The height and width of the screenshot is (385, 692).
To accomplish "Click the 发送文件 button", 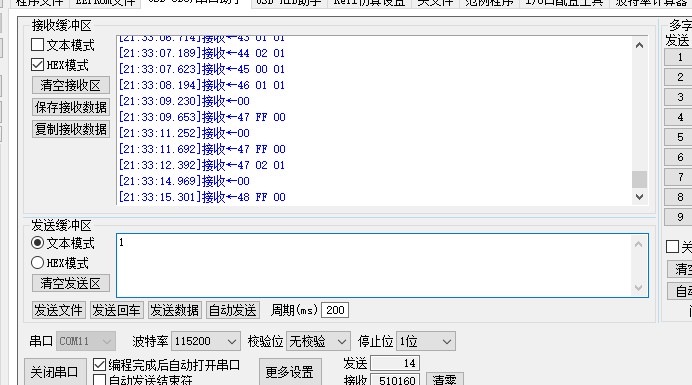I will click(58, 310).
